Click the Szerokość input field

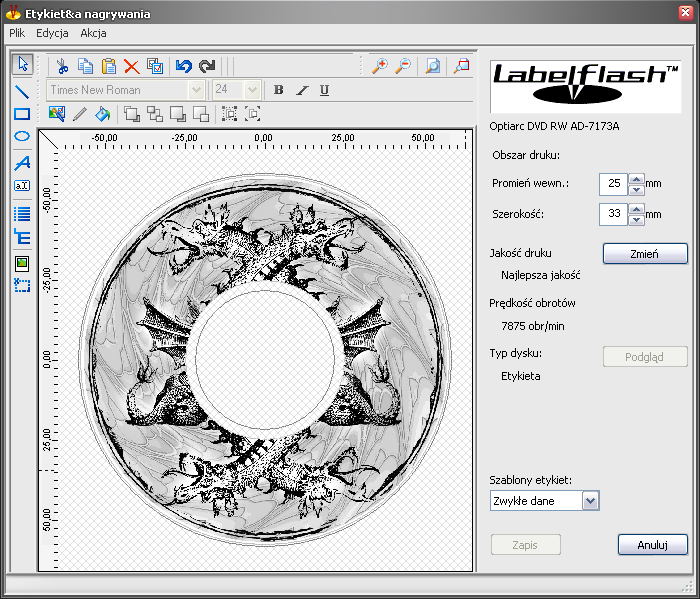613,214
